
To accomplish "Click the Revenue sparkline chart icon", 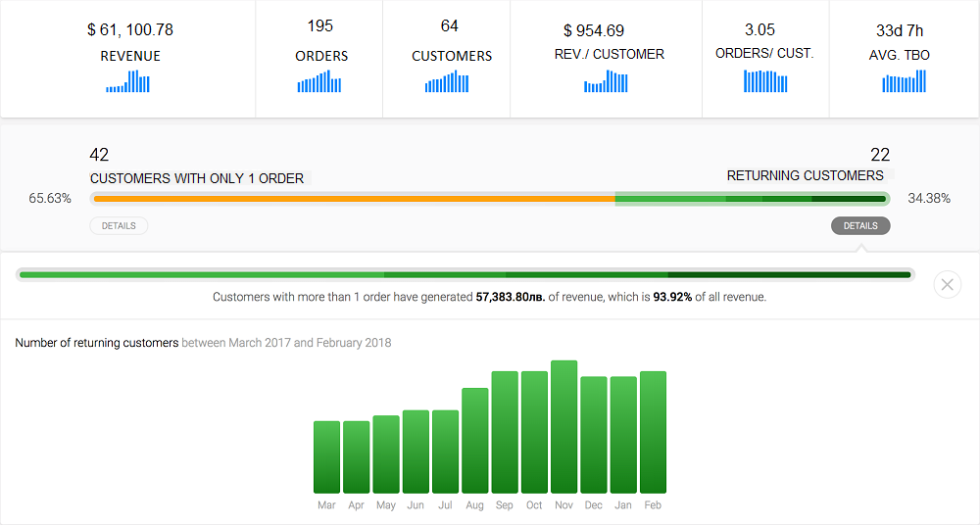I will pyautogui.click(x=127, y=82).
